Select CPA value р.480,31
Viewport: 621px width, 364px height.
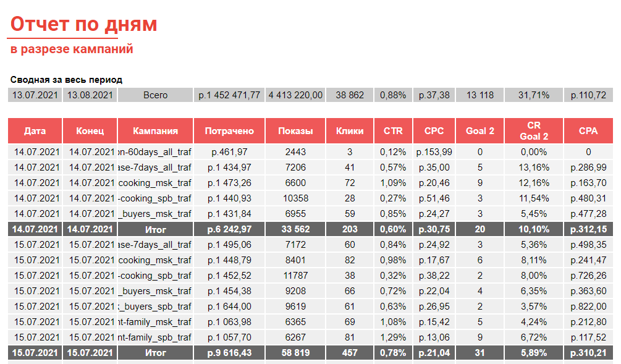[x=588, y=198]
